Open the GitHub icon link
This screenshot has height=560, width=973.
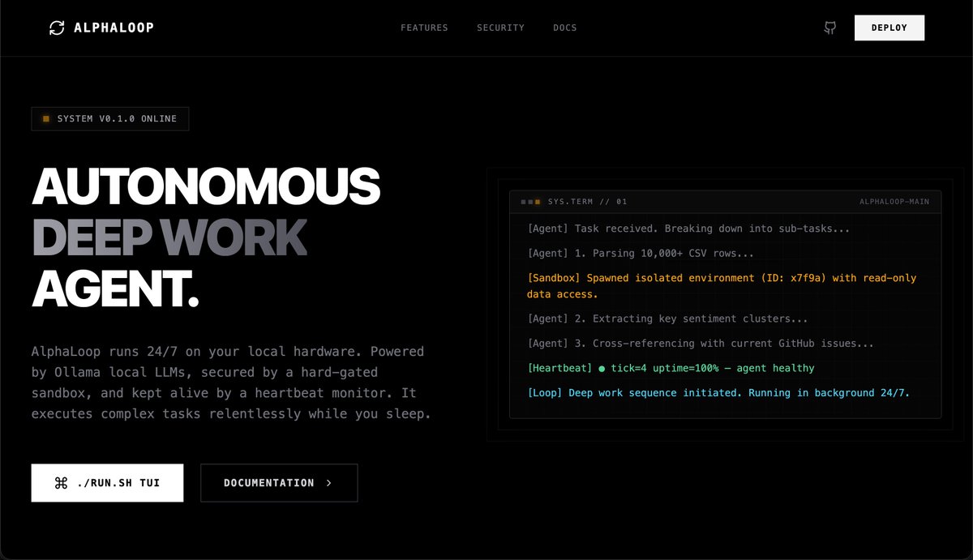[x=829, y=28]
